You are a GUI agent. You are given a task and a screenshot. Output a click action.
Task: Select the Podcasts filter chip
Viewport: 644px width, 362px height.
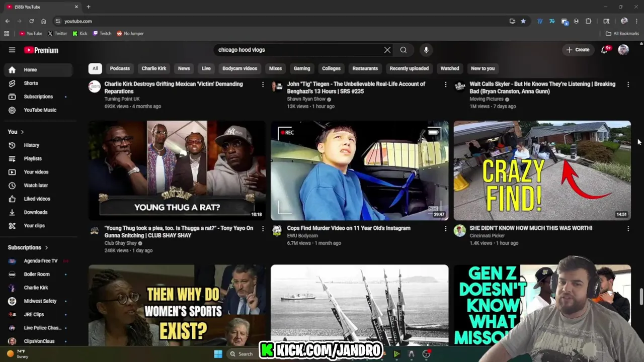tap(120, 68)
